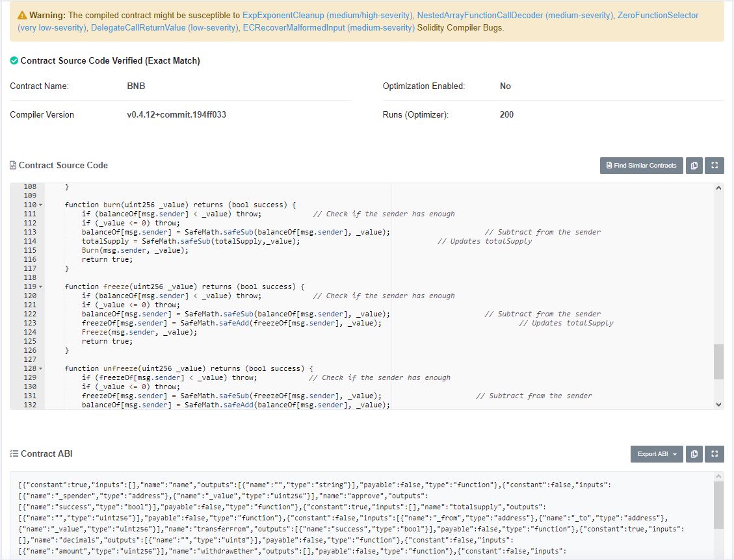This screenshot has width=734, height=560.
Task: Collapse the freeze function at line 119
Action: tap(41, 286)
